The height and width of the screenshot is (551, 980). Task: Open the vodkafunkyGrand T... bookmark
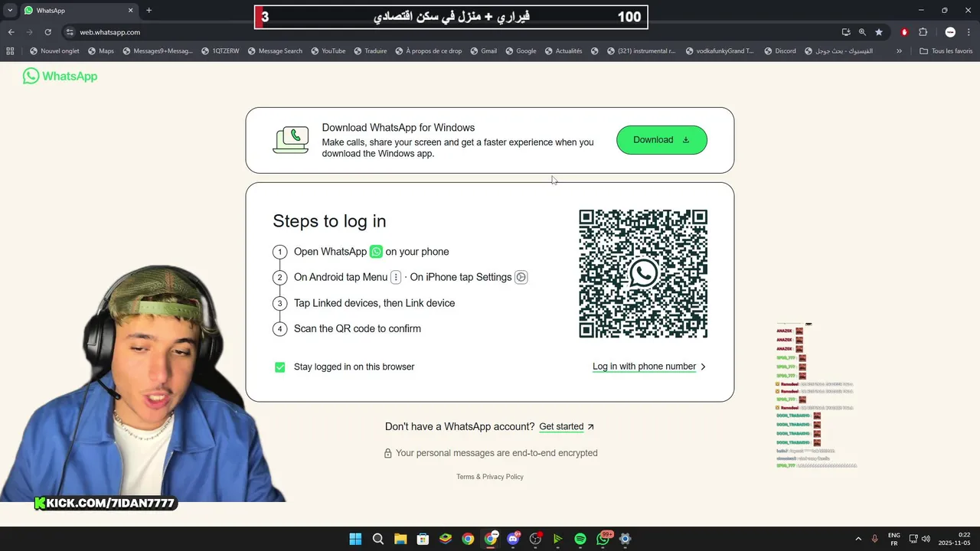pos(720,51)
